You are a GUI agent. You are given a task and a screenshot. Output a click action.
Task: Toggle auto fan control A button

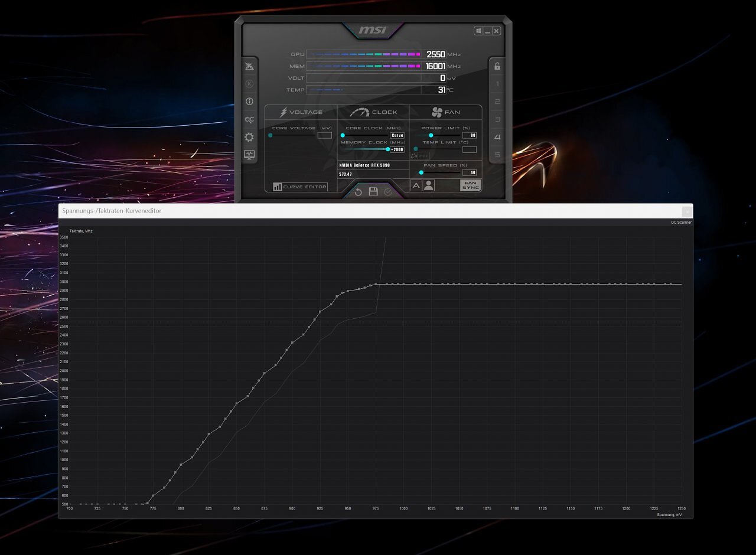click(x=416, y=185)
